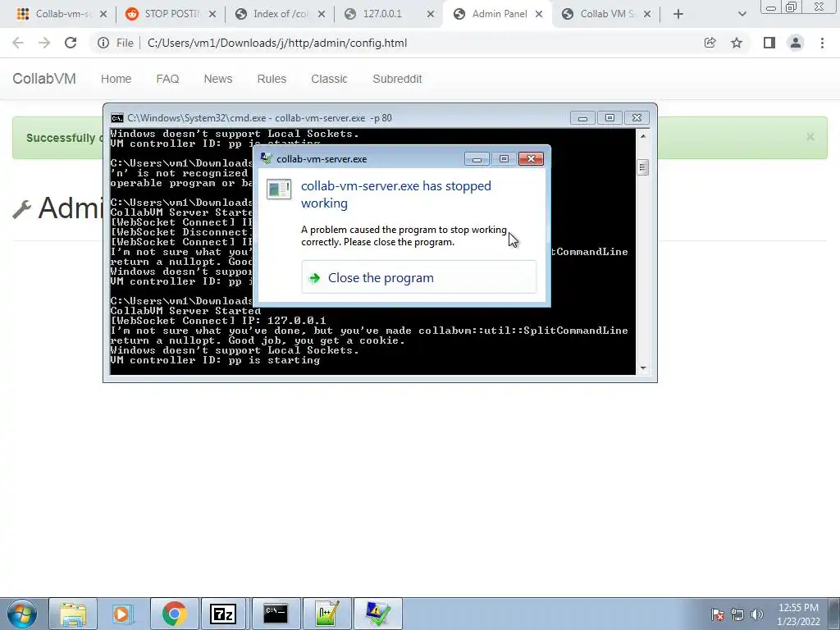Switch to the Index of /col tab
The image size is (840, 630).
point(279,14)
